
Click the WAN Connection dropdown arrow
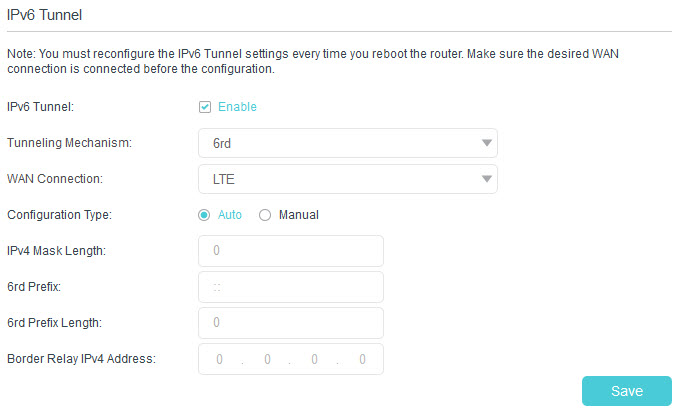486,179
